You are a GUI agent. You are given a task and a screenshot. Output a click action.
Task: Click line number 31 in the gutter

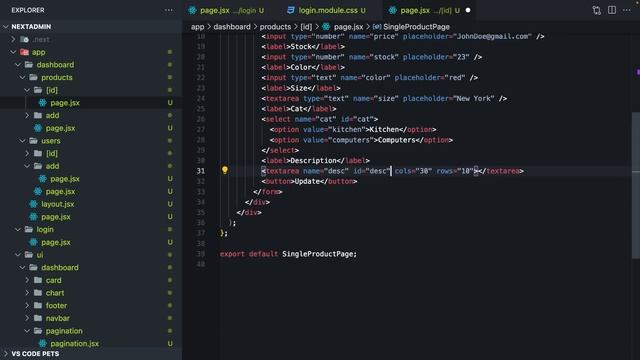click(x=200, y=171)
